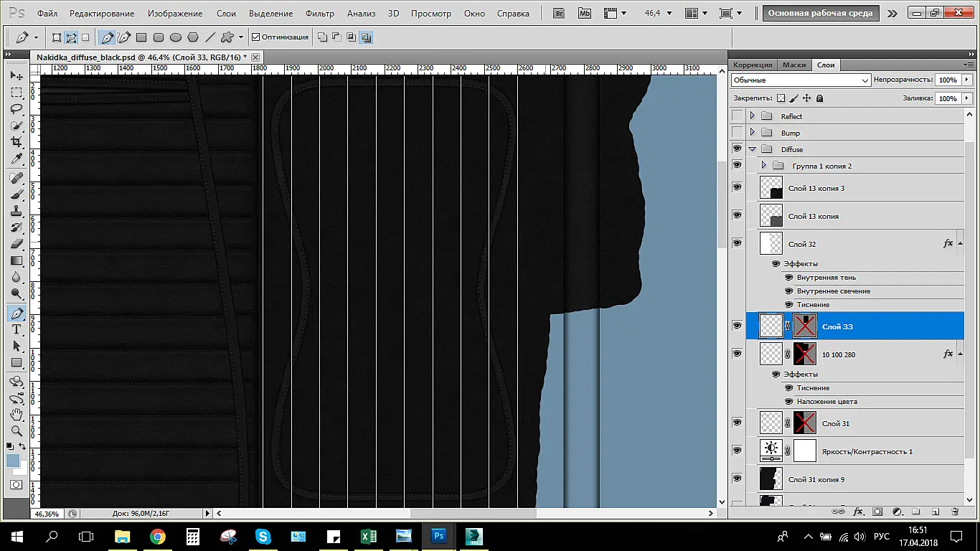Image resolution: width=980 pixels, height=551 pixels.
Task: Collapse the Diffuse layer group
Action: 752,149
